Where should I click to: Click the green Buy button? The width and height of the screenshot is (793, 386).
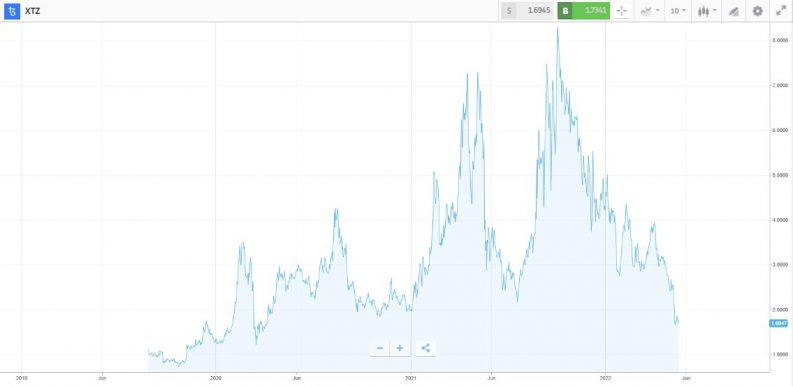pos(584,11)
